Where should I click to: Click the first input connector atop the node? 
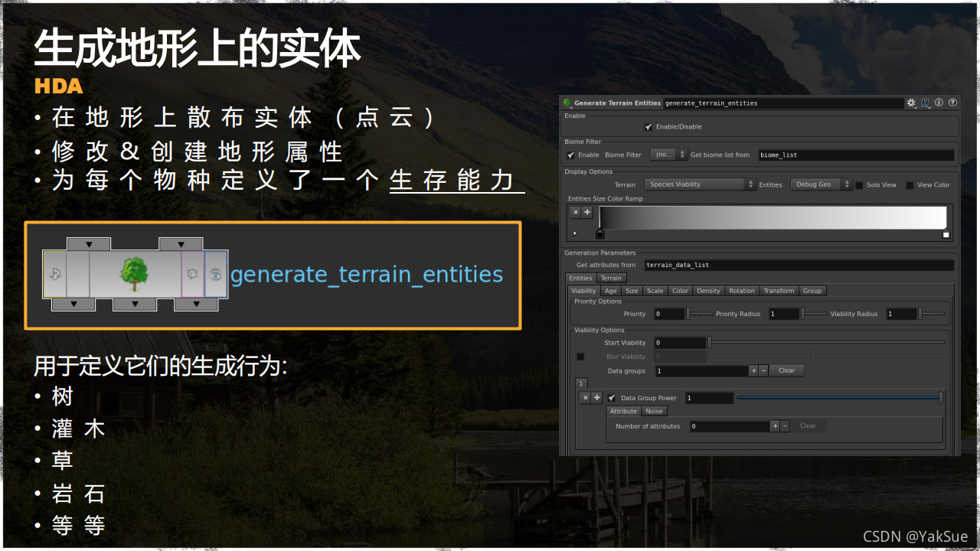(89, 244)
